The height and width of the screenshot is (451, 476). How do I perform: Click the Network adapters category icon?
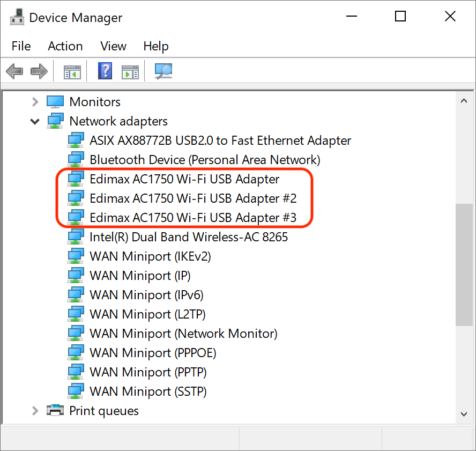(55, 121)
